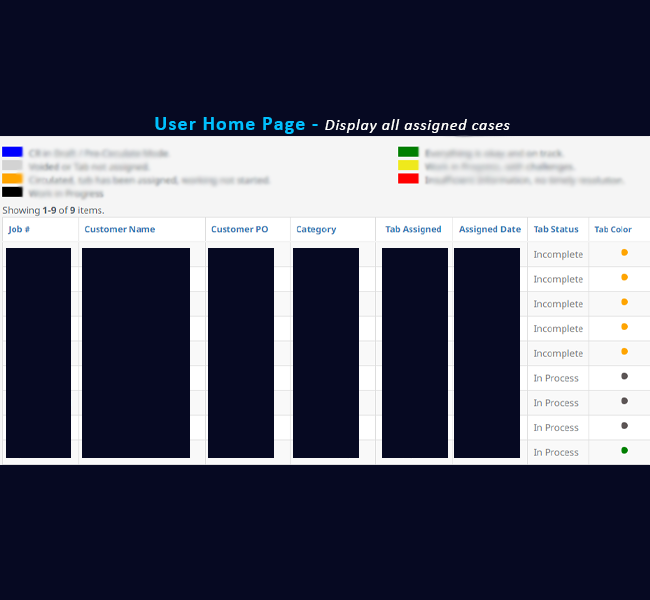650x600 pixels.
Task: Click the black legend color swatch
Action: pos(12,192)
